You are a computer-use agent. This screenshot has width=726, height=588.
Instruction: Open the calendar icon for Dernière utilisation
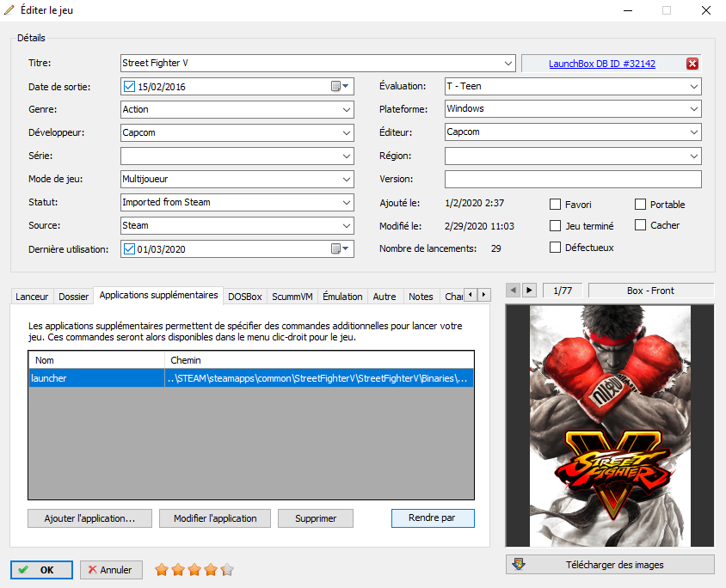[x=340, y=249]
